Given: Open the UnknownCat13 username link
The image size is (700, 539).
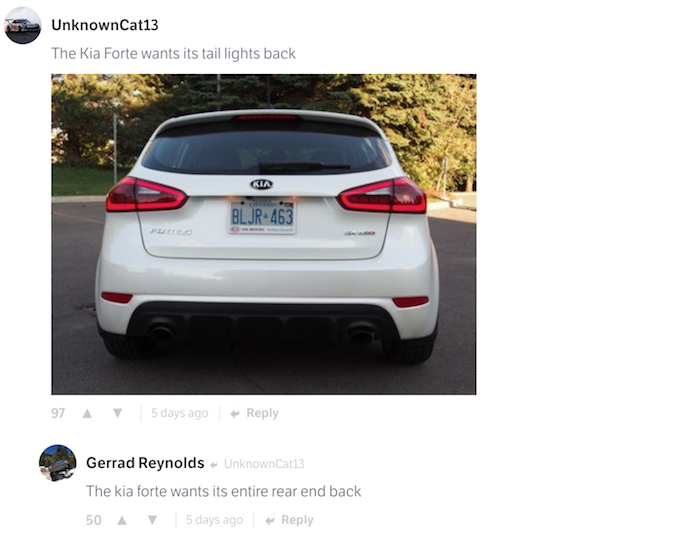Looking at the screenshot, I should point(104,25).
